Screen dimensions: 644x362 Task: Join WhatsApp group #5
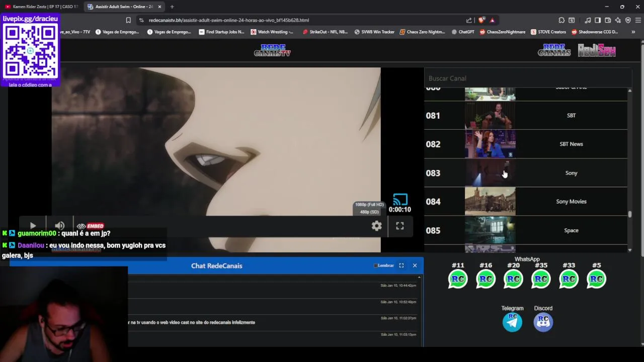596,279
